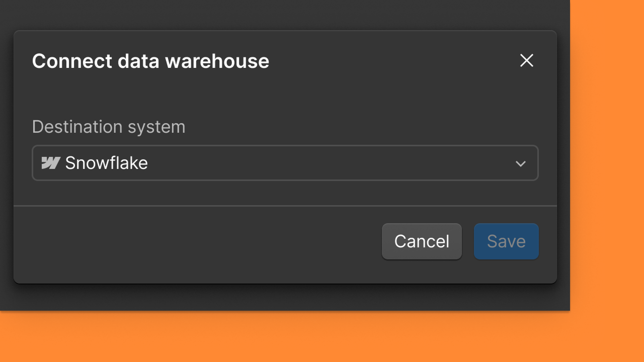Save the Snowflake warehouse configuration
Image resolution: width=644 pixels, height=362 pixels.
[506, 241]
